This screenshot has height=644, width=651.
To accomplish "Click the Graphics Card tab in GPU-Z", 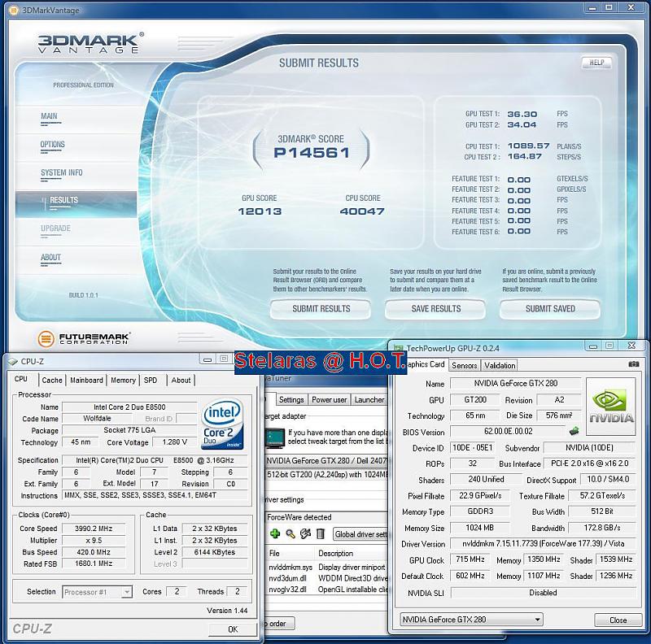I will point(423,364).
